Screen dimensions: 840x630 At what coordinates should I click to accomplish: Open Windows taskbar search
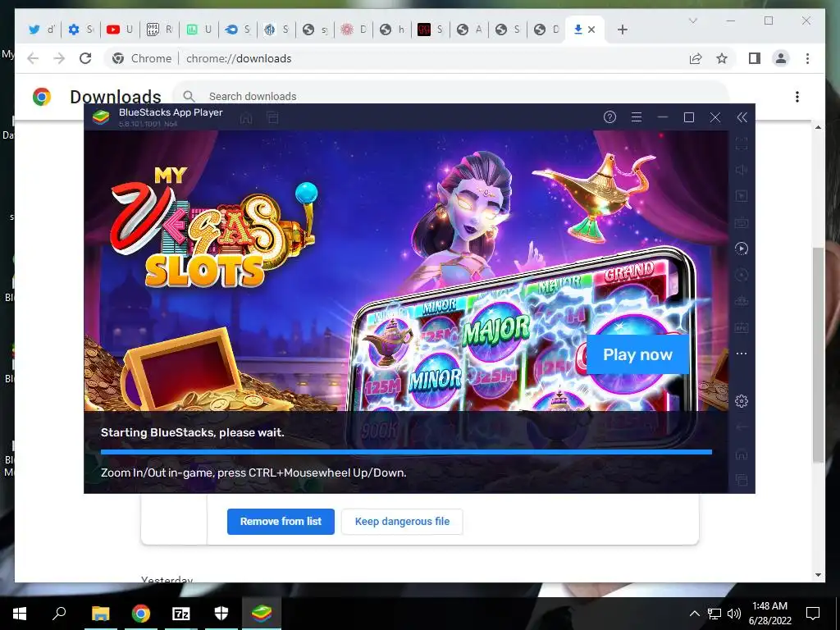59,613
